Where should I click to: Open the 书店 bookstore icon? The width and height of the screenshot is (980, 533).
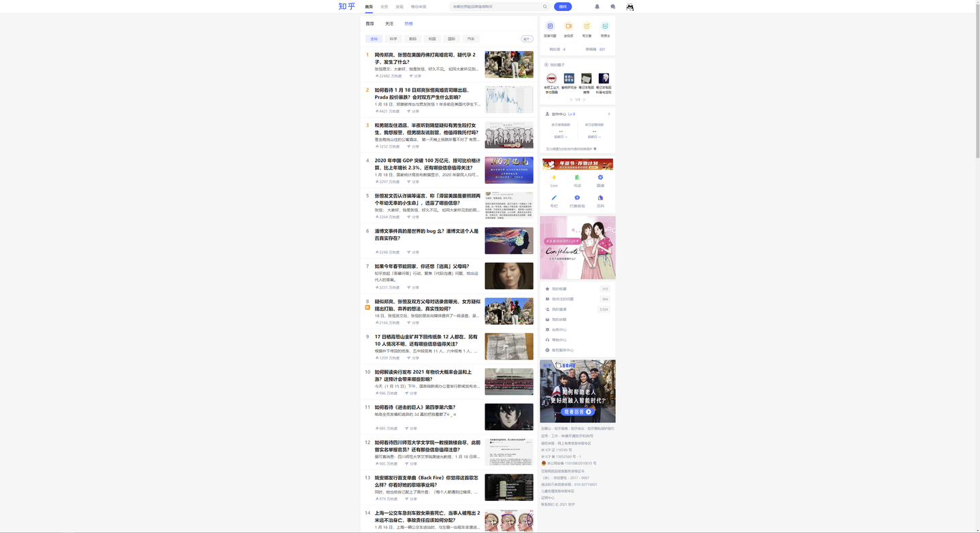pos(577,178)
